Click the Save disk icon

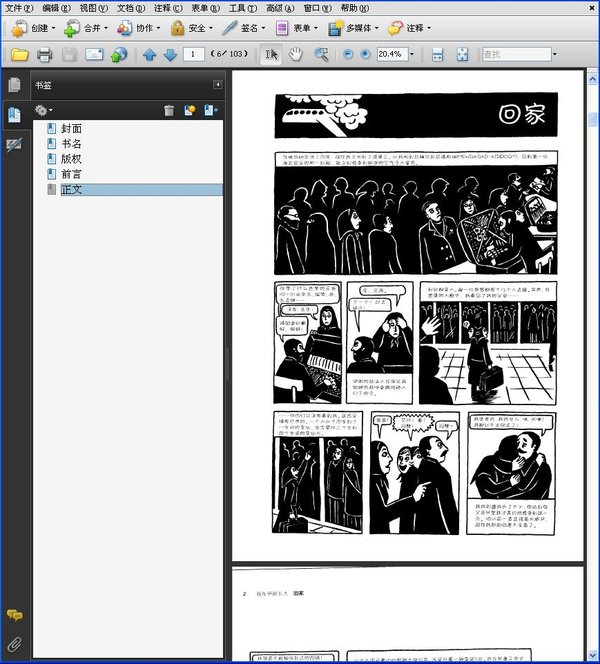click(x=69, y=54)
